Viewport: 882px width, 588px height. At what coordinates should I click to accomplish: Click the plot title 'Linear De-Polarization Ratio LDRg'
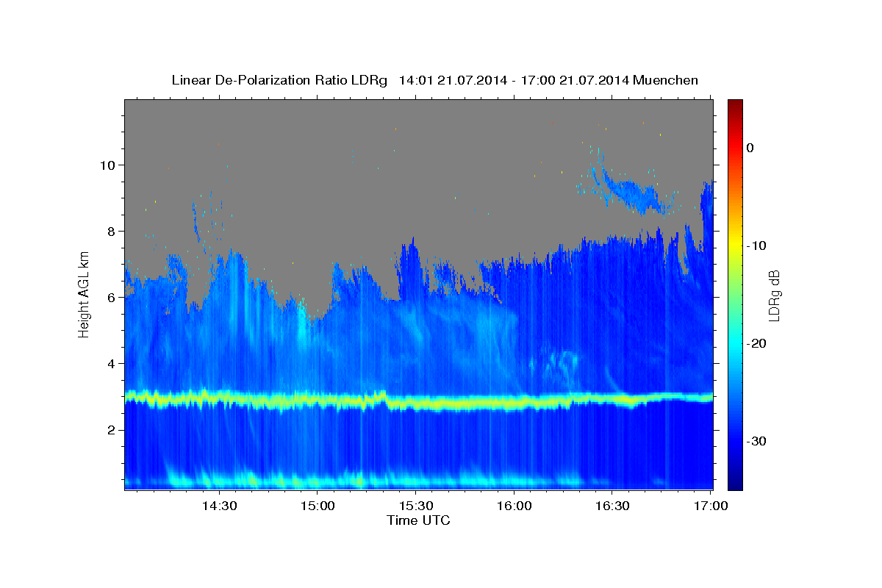[x=279, y=80]
